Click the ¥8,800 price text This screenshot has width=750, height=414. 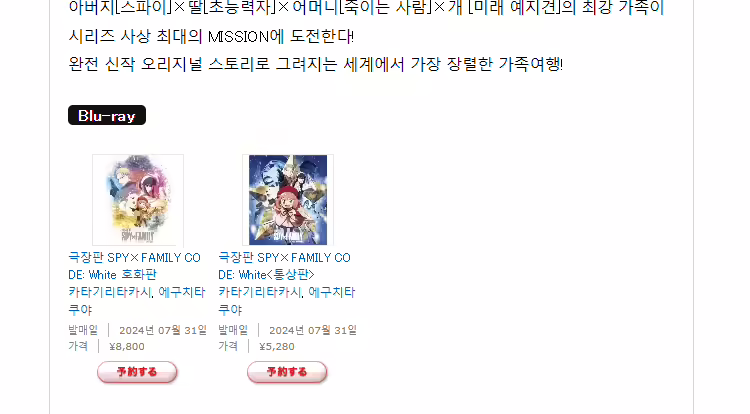click(127, 347)
